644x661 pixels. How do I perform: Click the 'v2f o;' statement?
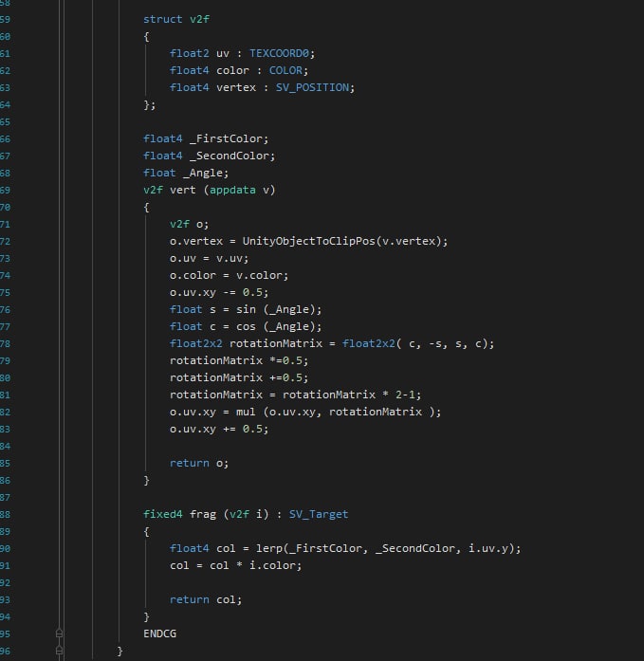click(x=190, y=224)
